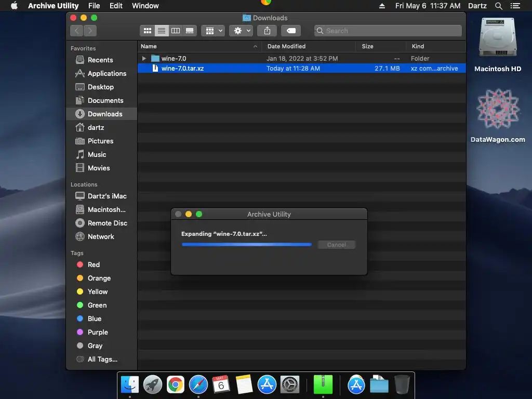Screen dimensions: 532x399
Task: Open Safari from the Dock
Action: pos(198,384)
